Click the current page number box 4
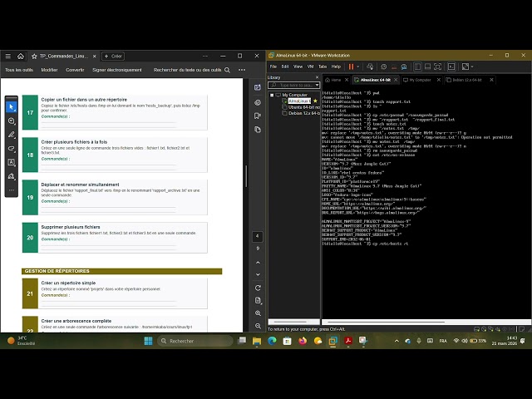The image size is (532, 399). point(258,236)
